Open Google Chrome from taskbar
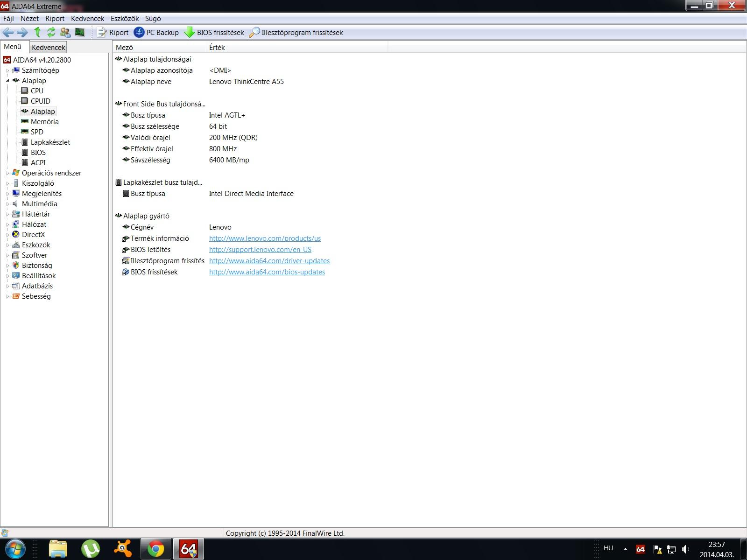Image resolution: width=747 pixels, height=560 pixels. (x=156, y=549)
